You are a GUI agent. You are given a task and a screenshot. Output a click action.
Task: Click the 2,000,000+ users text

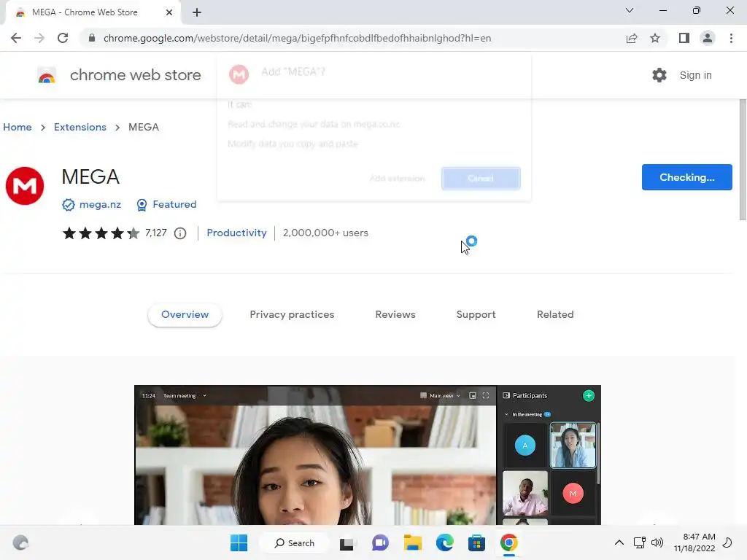click(x=325, y=233)
